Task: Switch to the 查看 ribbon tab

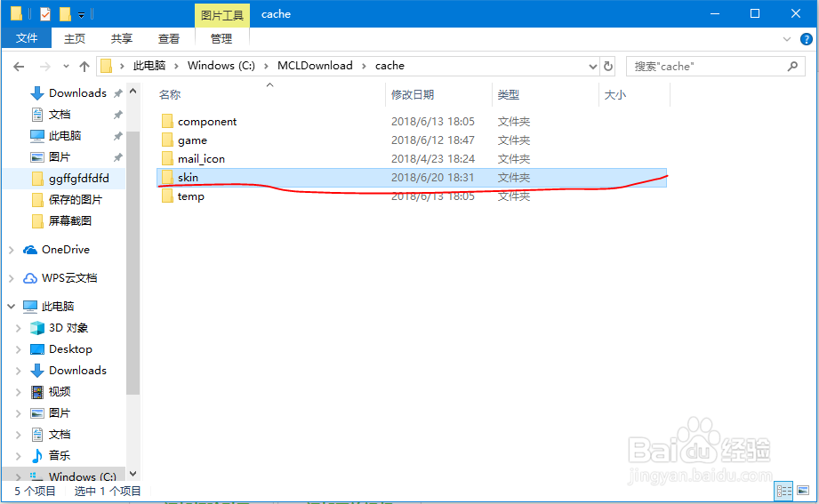Action: pos(169,38)
